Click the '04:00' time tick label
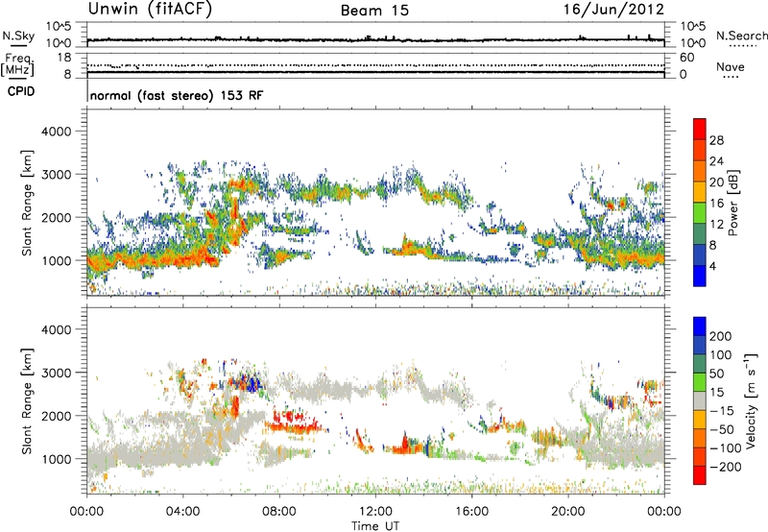This screenshot has width=768, height=532. 183,512
